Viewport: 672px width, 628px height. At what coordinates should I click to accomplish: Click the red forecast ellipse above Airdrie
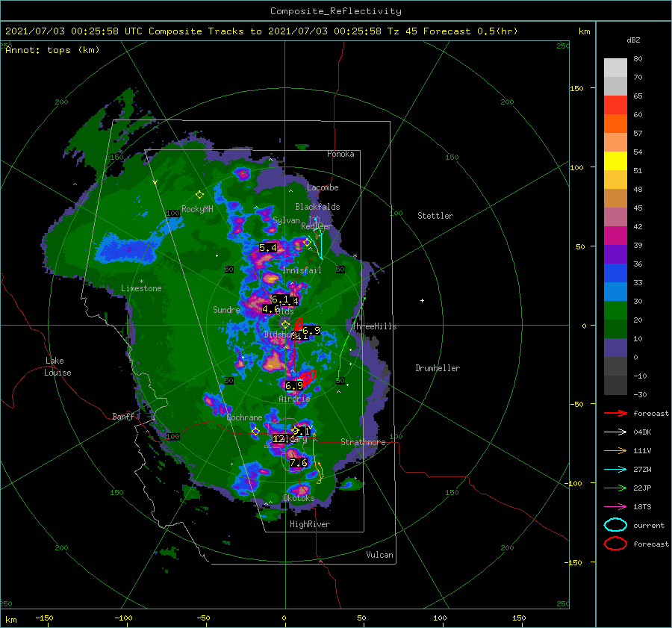click(308, 377)
